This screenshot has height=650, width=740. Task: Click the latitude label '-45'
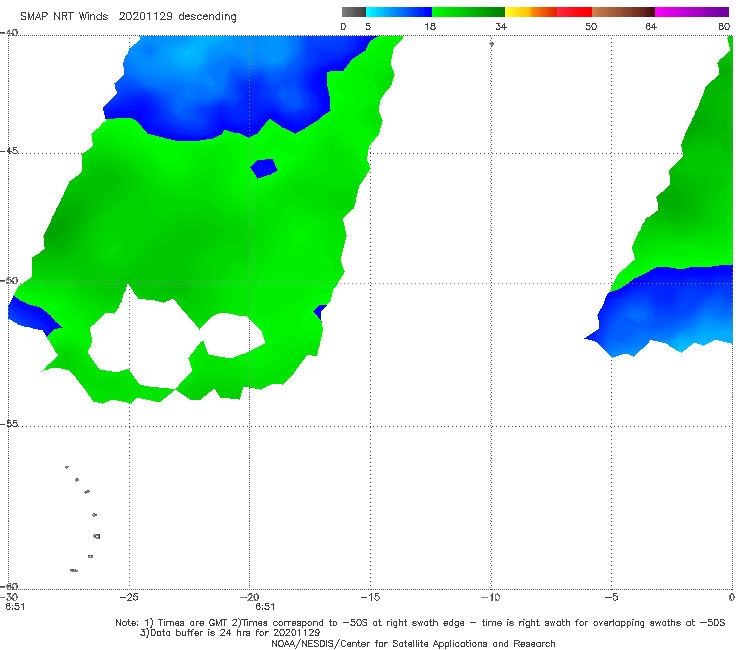[8, 151]
